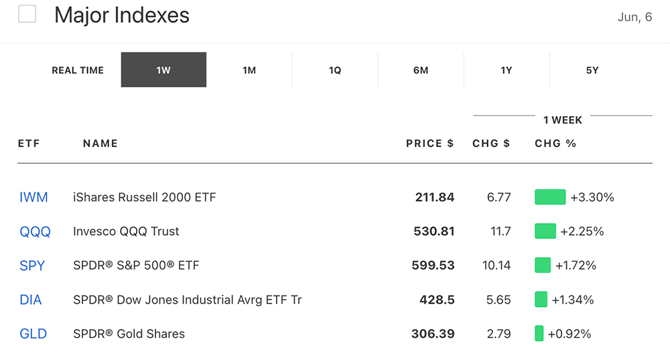
Task: Switch to 1Q timeframe
Action: point(335,70)
